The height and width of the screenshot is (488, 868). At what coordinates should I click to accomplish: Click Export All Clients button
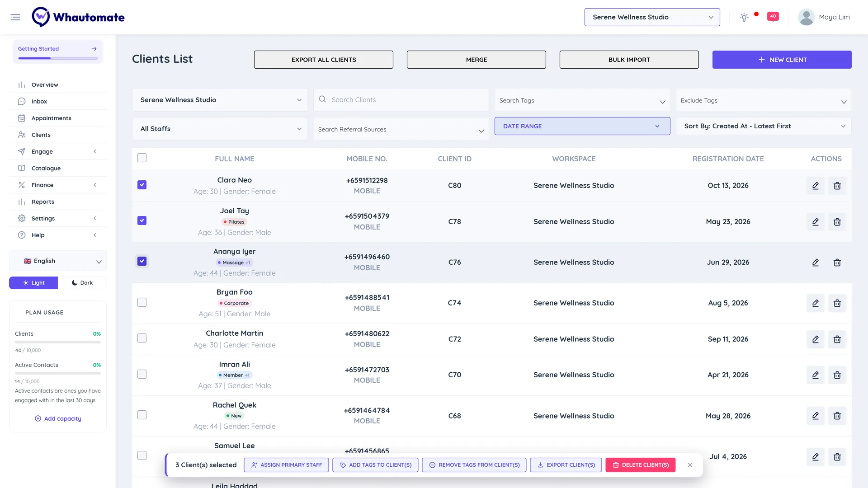[324, 60]
